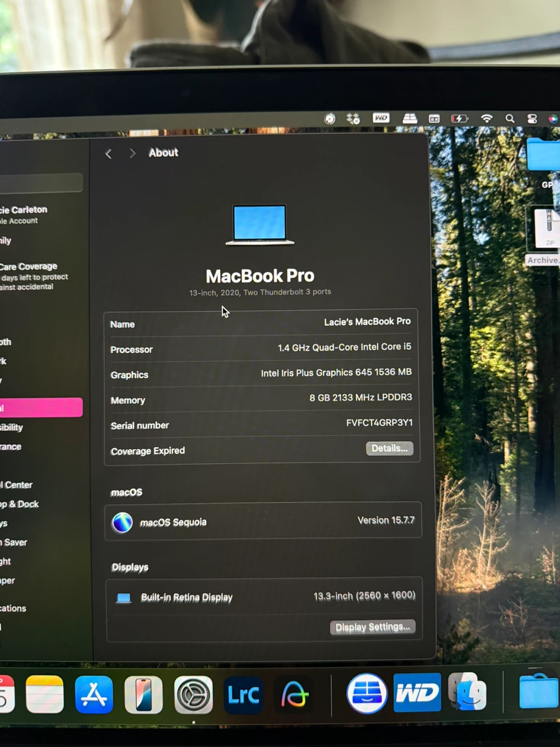The height and width of the screenshot is (747, 560).
Task: Click the Details... coverage button
Action: click(389, 448)
